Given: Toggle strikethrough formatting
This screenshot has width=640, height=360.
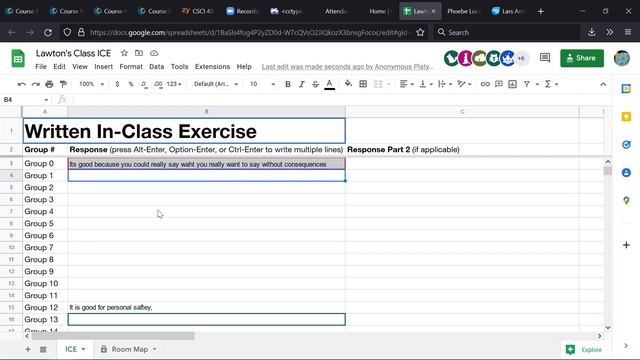Looking at the screenshot, I should (315, 84).
